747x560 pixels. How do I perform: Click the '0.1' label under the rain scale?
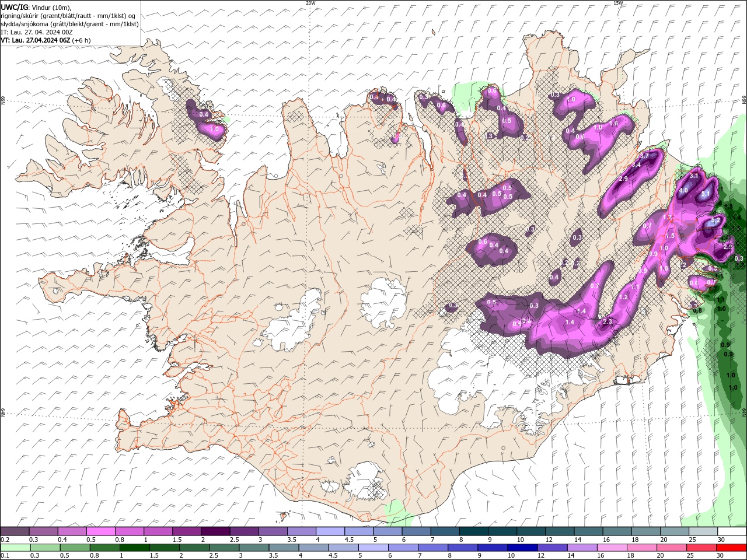(5, 556)
